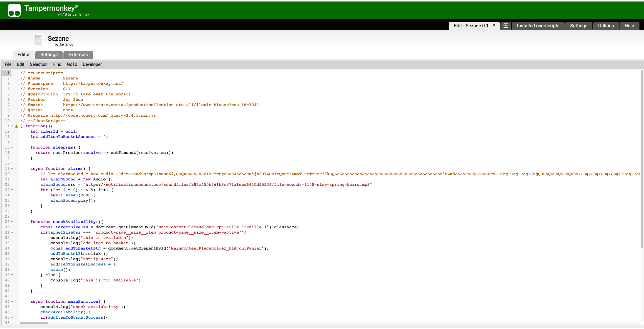Fold the alarm function at line 19

tap(12, 169)
